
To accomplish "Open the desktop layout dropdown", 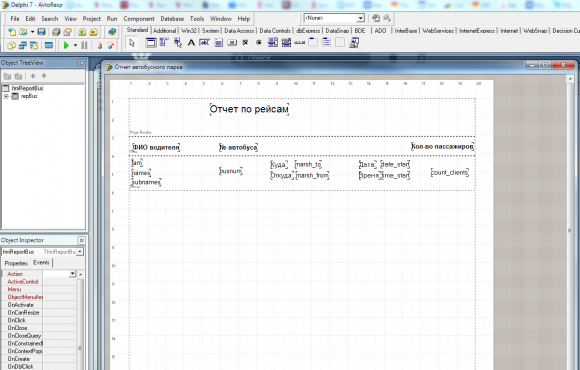I will (360, 18).
